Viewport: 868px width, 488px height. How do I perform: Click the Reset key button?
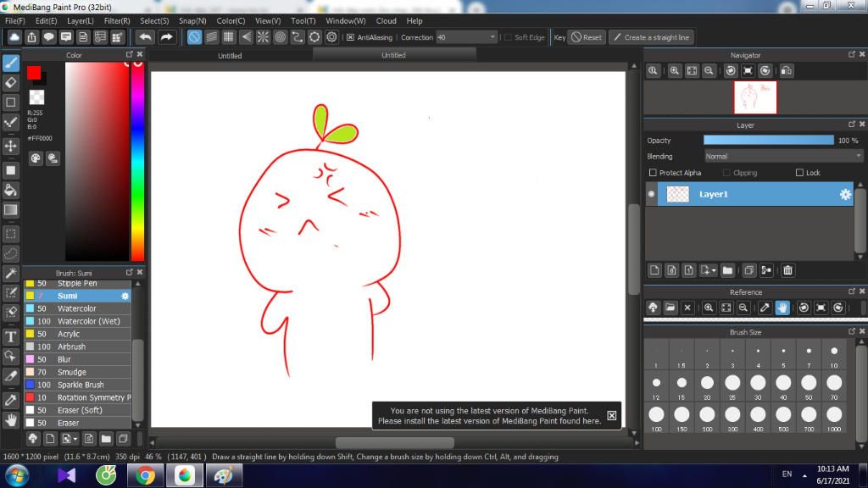587,37
